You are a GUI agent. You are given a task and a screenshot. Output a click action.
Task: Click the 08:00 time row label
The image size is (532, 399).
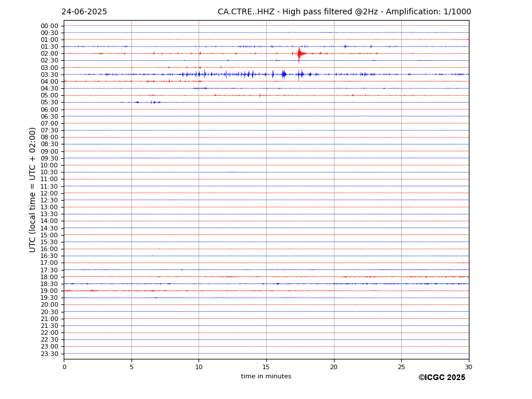(x=49, y=137)
